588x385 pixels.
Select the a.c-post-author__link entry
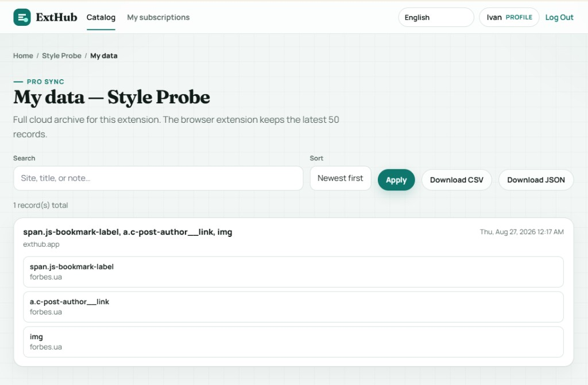[293, 306]
